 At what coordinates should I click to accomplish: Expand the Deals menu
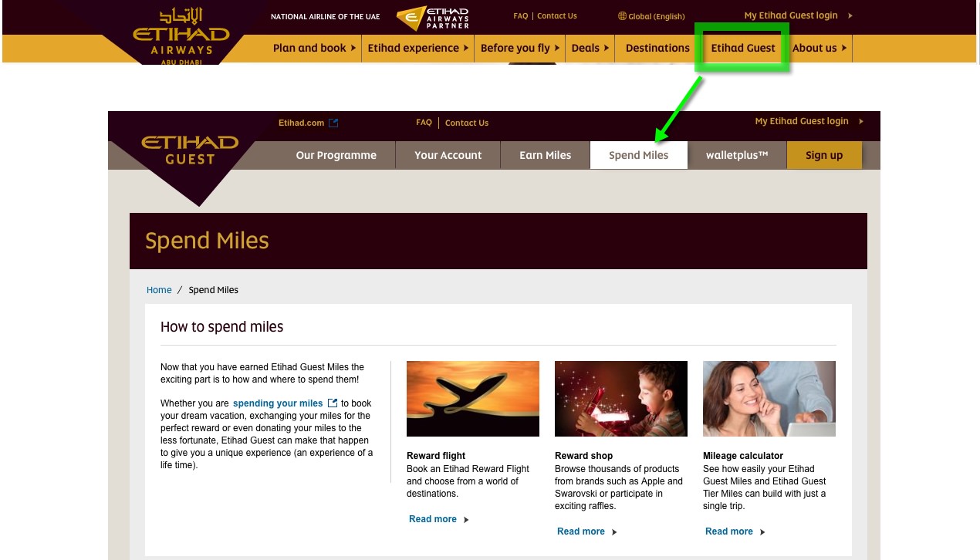[590, 48]
